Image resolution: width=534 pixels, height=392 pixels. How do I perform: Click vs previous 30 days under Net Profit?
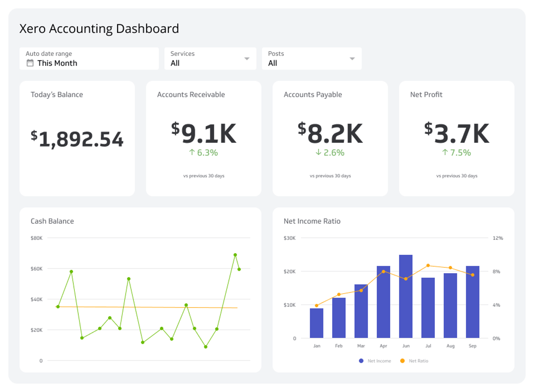[457, 176]
